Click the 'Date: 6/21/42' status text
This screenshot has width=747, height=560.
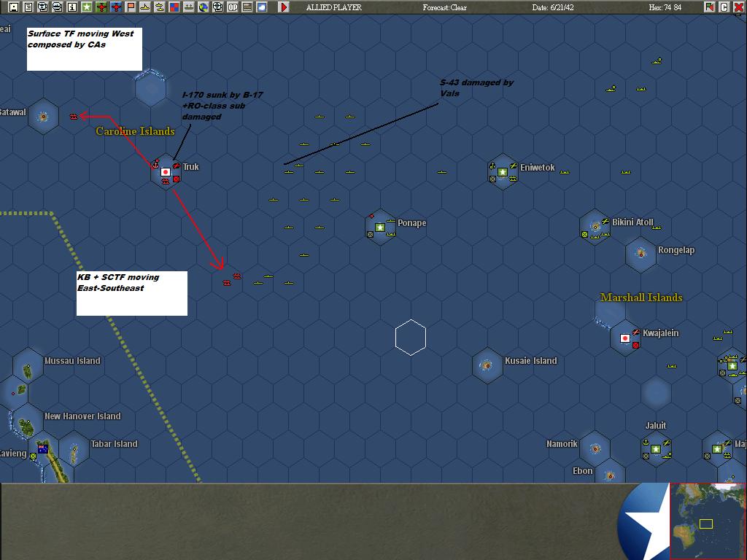click(x=553, y=7)
